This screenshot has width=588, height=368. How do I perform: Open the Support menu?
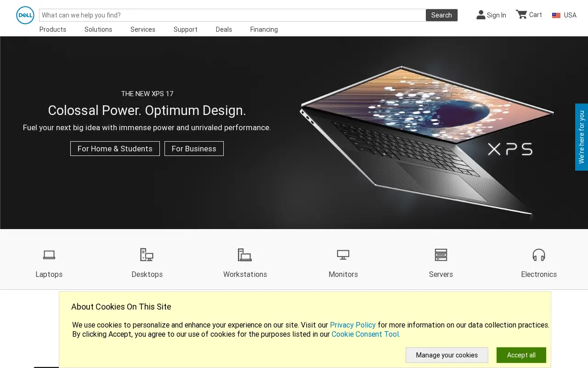click(x=186, y=29)
